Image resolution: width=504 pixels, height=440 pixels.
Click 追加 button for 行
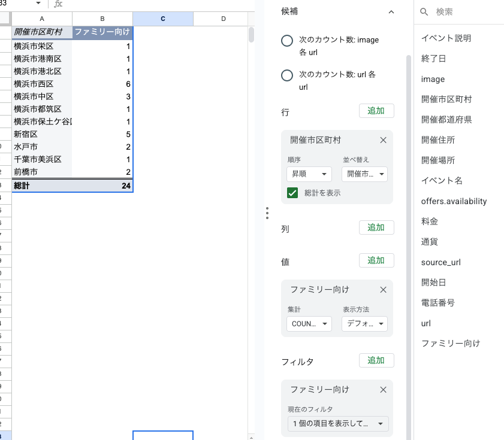[376, 111]
